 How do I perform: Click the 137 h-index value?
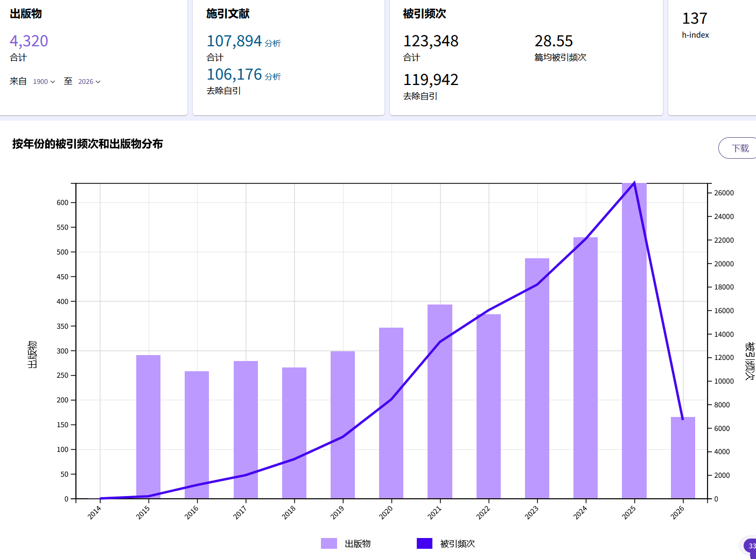pyautogui.click(x=695, y=19)
